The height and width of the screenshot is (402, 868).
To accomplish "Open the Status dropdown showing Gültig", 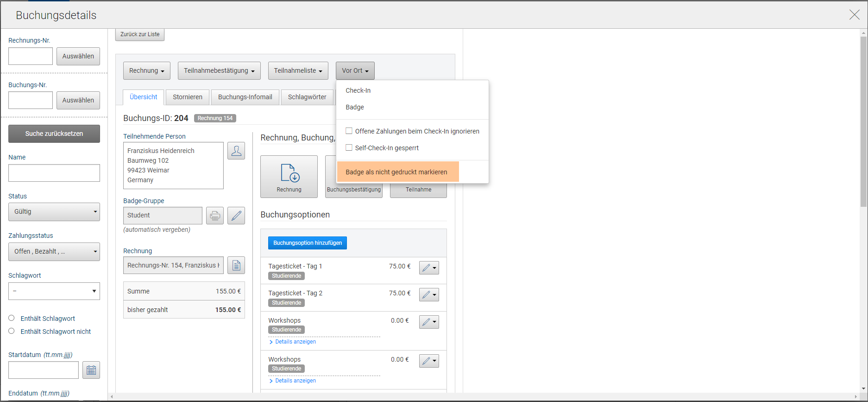I will [54, 212].
